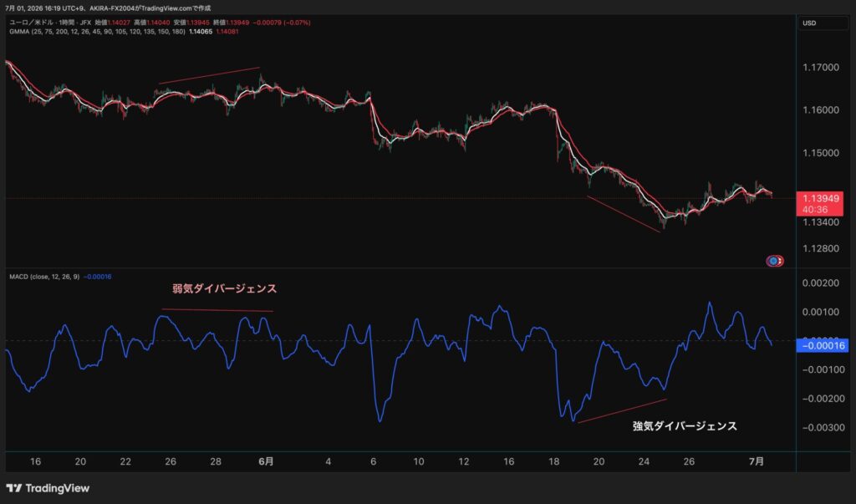Click the 7月 date on the time axis
856x504 pixels.
[x=756, y=461]
